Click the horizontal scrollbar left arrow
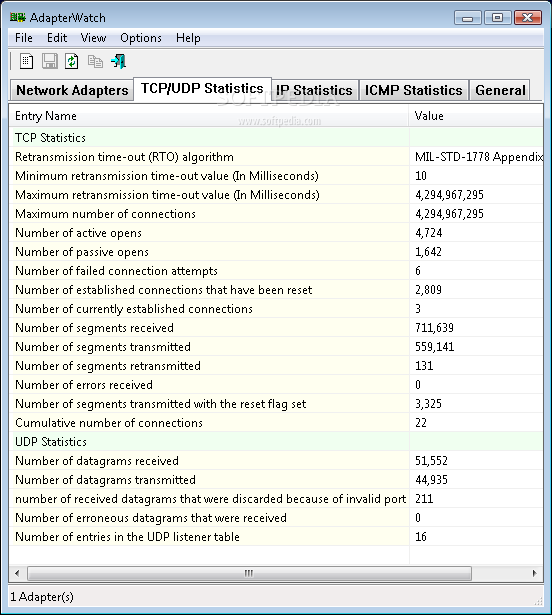This screenshot has width=552, height=615. [17, 573]
